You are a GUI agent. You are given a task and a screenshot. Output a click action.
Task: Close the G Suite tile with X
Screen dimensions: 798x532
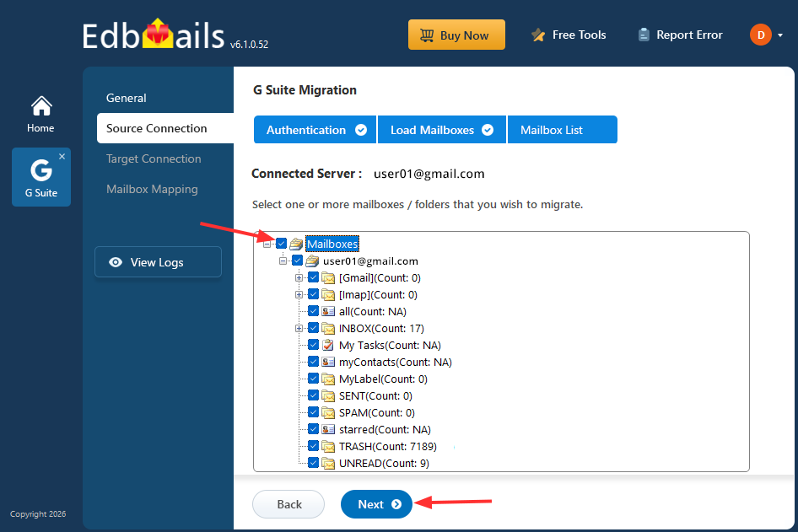coord(62,157)
